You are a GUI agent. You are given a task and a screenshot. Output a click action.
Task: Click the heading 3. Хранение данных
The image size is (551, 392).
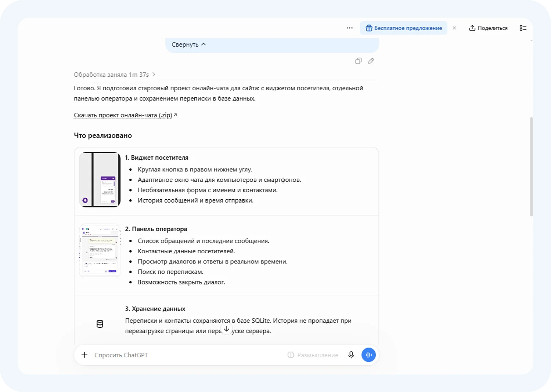pyautogui.click(x=155, y=309)
